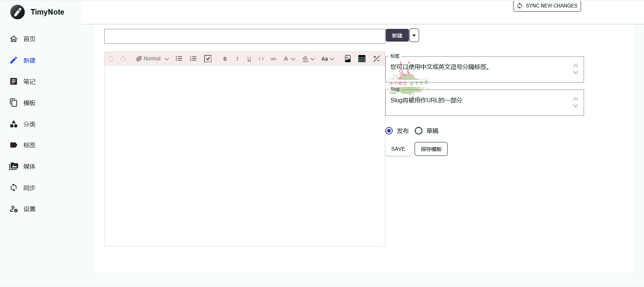
Task: Click SYNC NEW CHANGES button
Action: coord(547,6)
